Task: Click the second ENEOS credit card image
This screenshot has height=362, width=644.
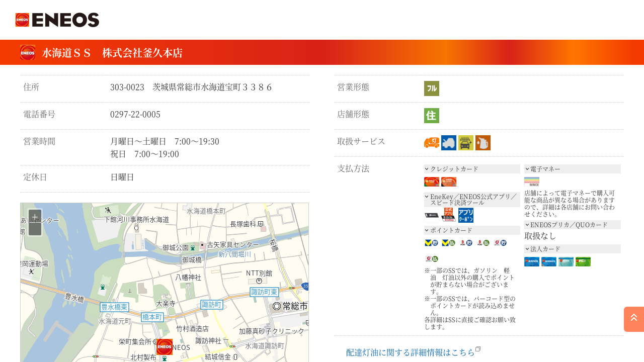Action: [449, 182]
